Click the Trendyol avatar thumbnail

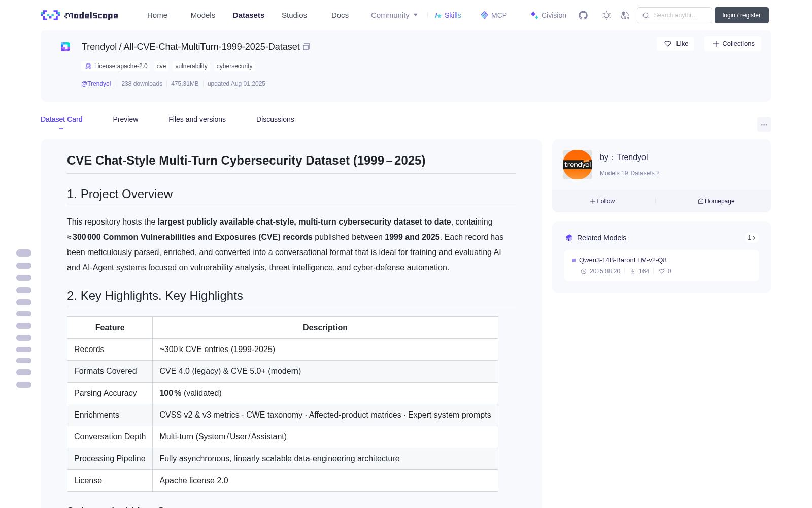(x=578, y=165)
